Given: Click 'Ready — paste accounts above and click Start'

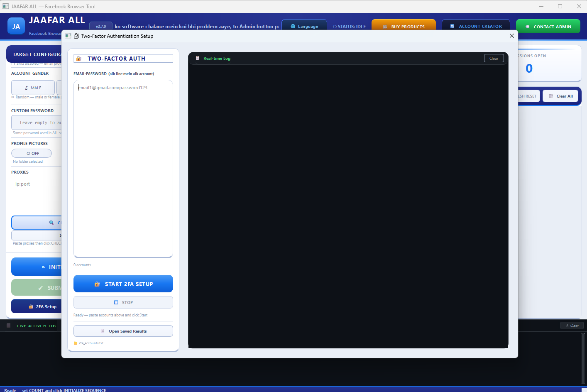Looking at the screenshot, I should tap(110, 315).
